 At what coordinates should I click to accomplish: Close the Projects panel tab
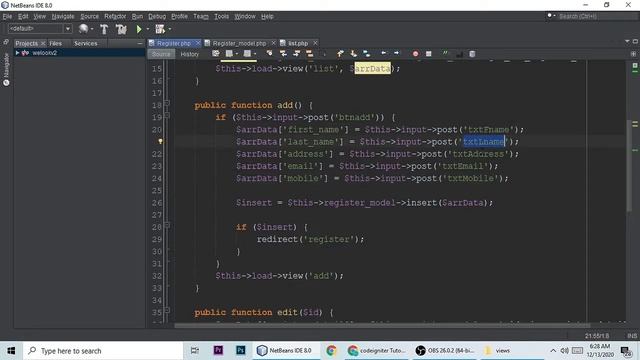pos(43,43)
